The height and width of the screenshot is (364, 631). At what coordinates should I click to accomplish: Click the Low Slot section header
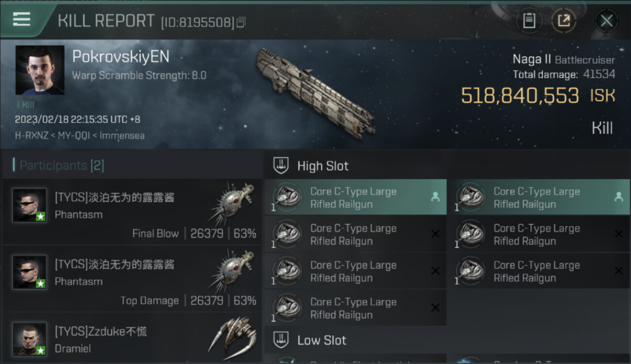322,340
